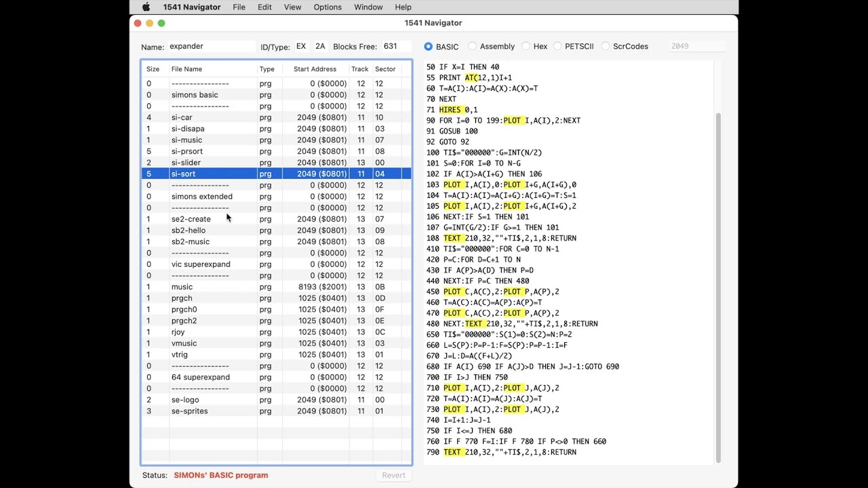Click the status text 'SIMONs' BASIC program'
868x488 pixels.
[221, 475]
